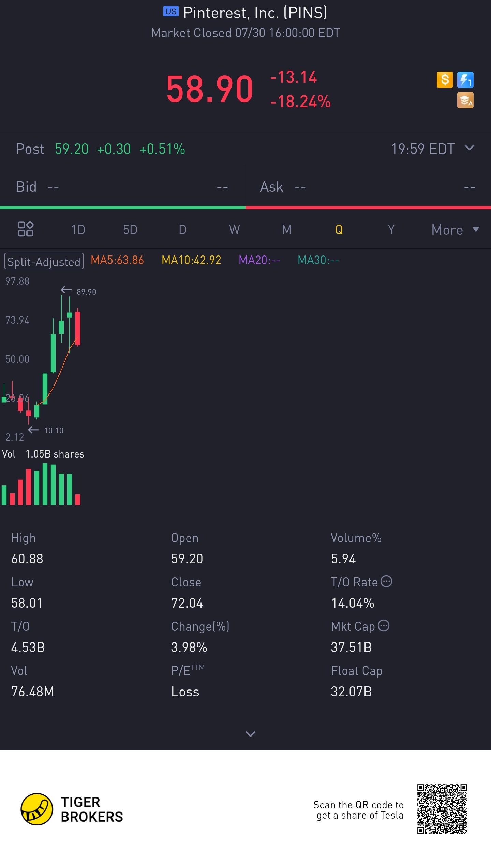Image resolution: width=491 pixels, height=868 pixels.
Task: Select the Q quarterly chart tab
Action: (339, 230)
